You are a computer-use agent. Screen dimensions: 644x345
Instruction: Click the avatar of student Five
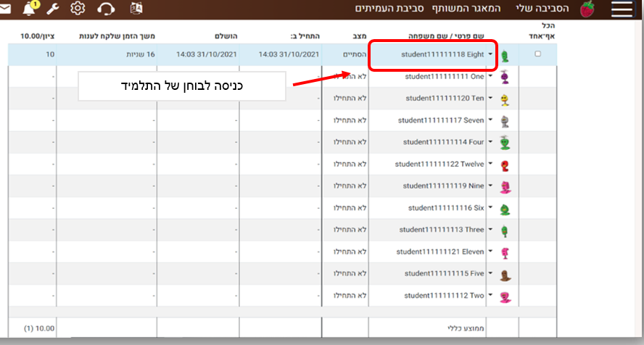click(505, 274)
